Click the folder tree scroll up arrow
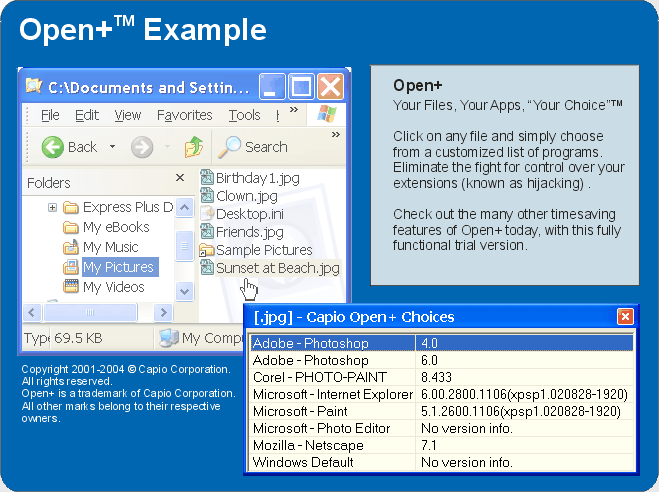This screenshot has width=659, height=492. (184, 208)
